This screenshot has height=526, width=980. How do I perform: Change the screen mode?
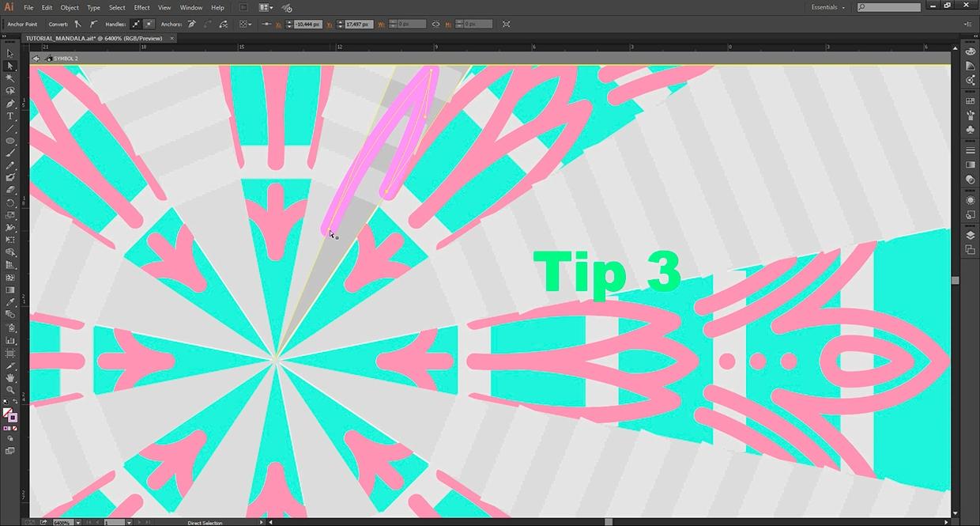[10, 451]
